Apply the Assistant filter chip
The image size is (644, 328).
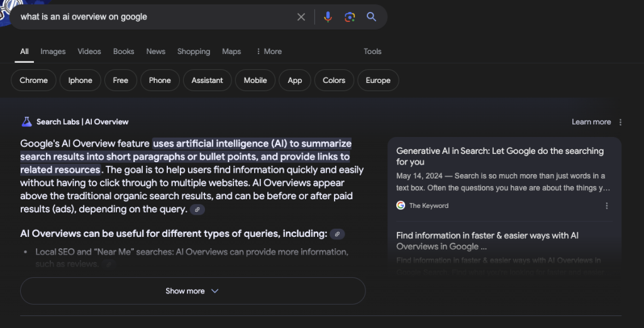pos(207,80)
